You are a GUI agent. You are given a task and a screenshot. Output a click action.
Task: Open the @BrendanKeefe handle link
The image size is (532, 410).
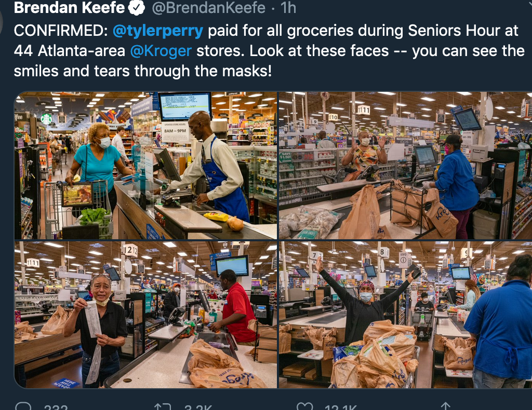[x=209, y=8]
